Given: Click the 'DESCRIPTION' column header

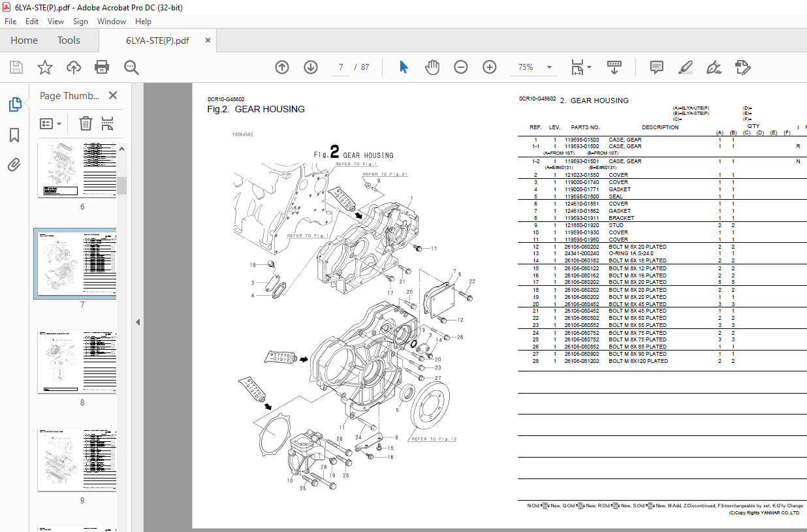Looking at the screenshot, I should (660, 127).
